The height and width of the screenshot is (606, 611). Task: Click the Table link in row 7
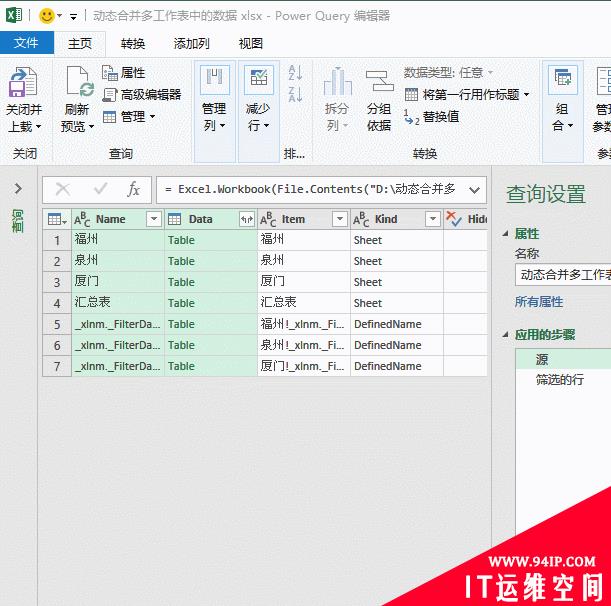point(181,366)
